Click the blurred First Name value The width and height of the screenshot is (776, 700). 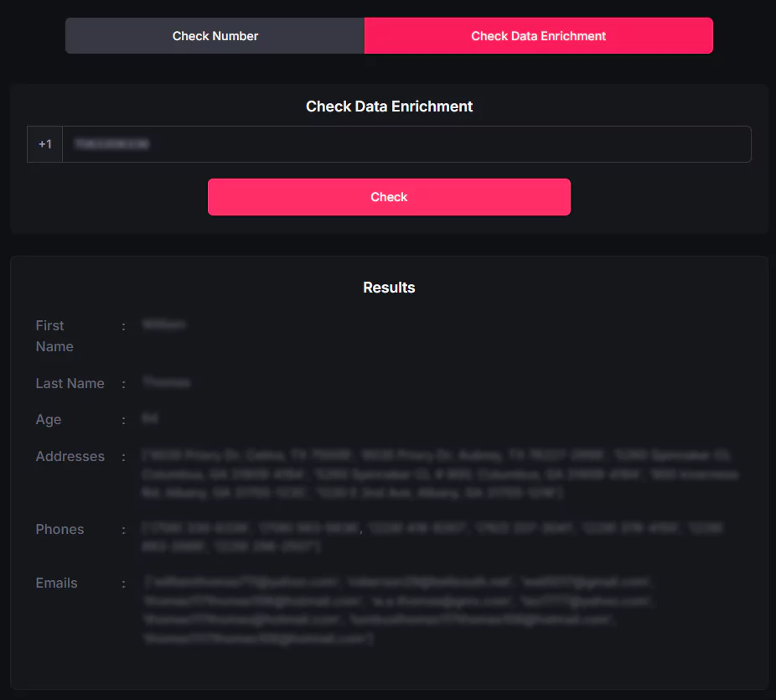[x=164, y=324]
